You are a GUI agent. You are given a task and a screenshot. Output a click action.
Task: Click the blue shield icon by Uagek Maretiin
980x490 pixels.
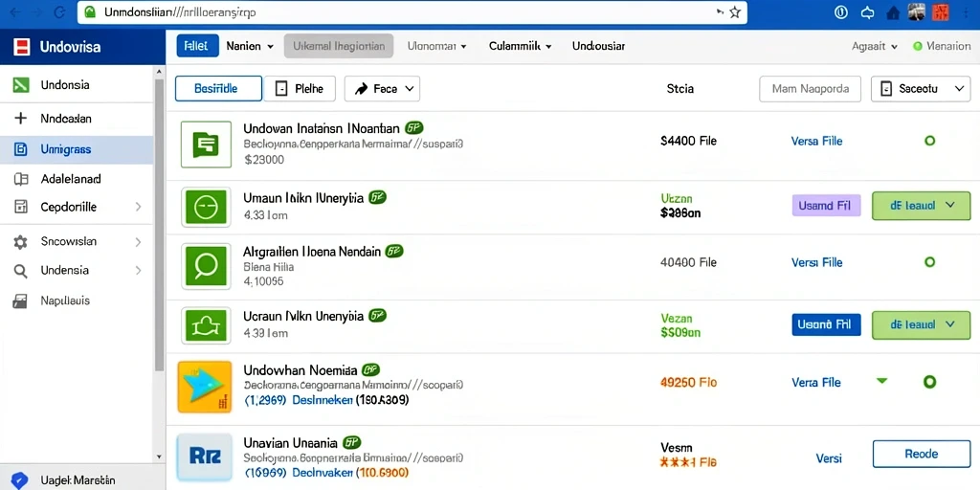click(19, 480)
